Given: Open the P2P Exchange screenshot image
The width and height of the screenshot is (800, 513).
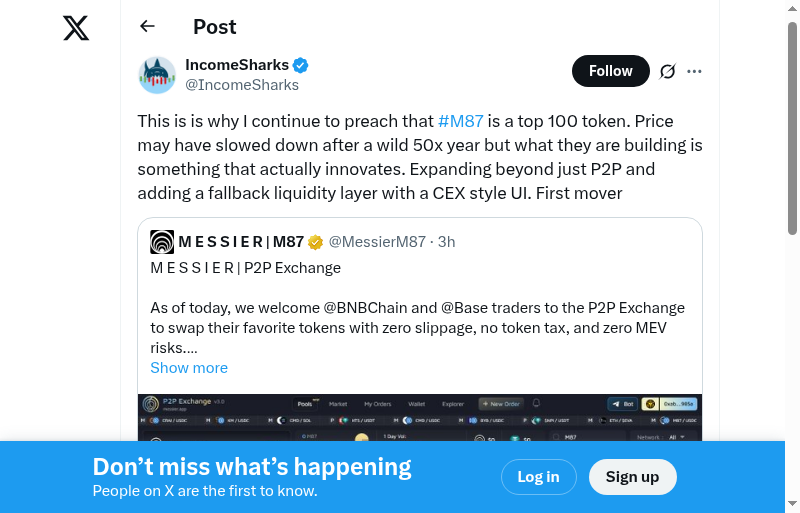Looking at the screenshot, I should coord(420,418).
